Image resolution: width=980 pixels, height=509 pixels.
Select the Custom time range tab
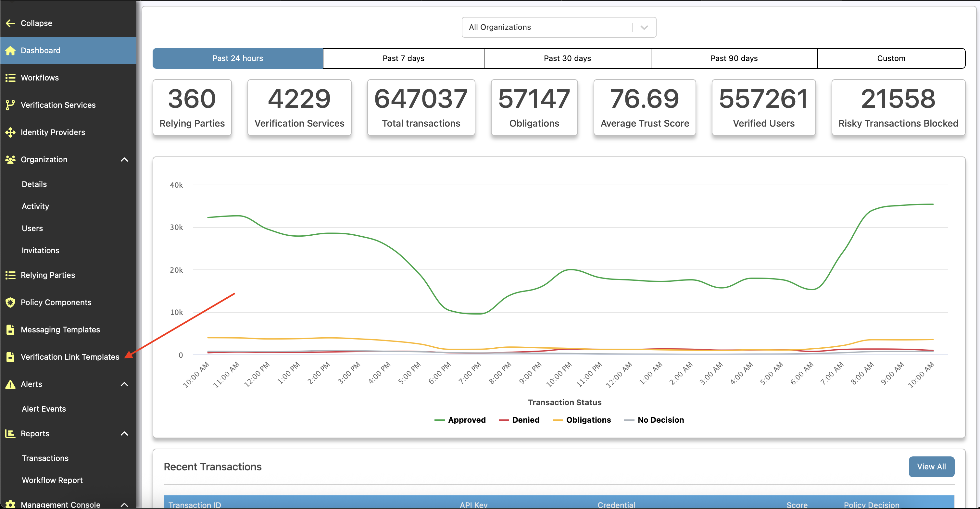(891, 58)
